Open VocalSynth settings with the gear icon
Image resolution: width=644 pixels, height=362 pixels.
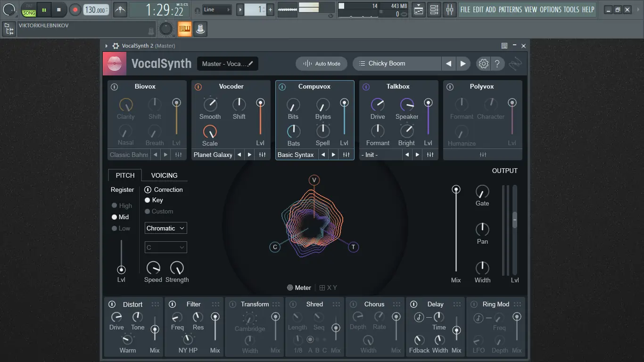[483, 63]
